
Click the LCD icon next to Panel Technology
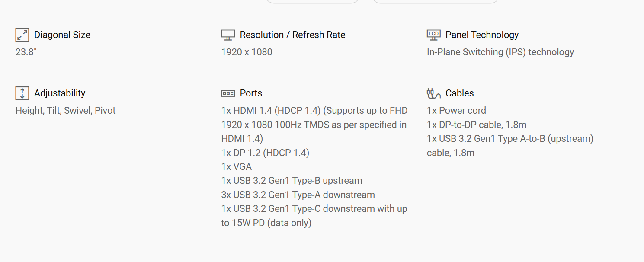point(433,35)
